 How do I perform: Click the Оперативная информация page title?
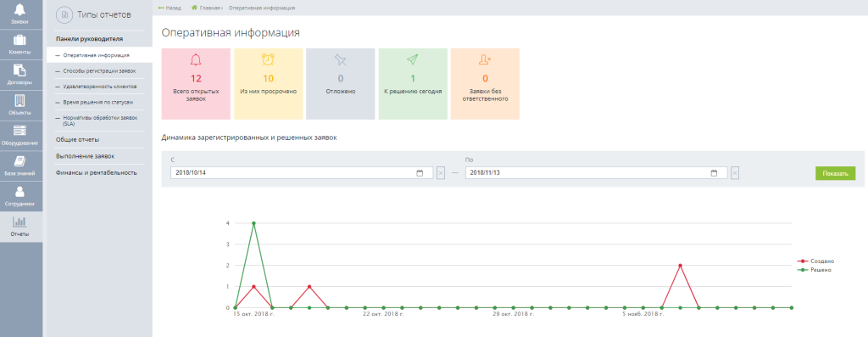(x=231, y=33)
